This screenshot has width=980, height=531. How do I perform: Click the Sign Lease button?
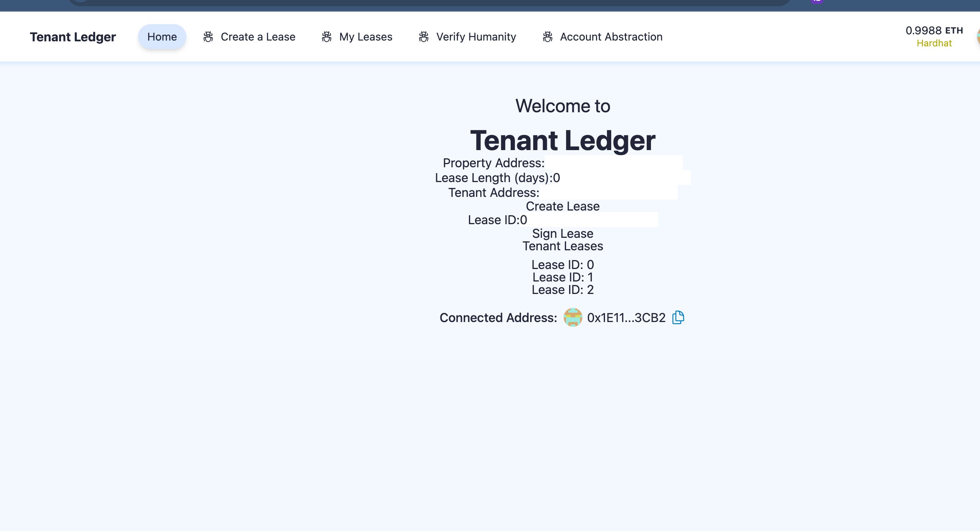(563, 234)
